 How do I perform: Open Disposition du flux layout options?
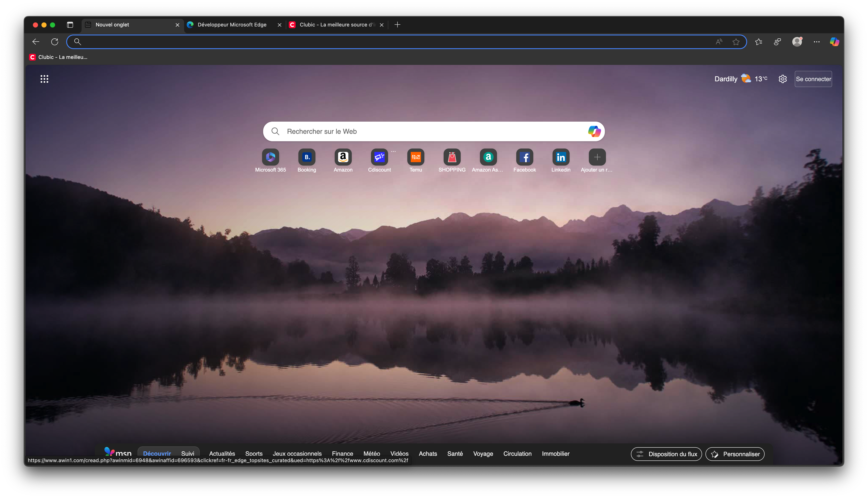point(666,454)
